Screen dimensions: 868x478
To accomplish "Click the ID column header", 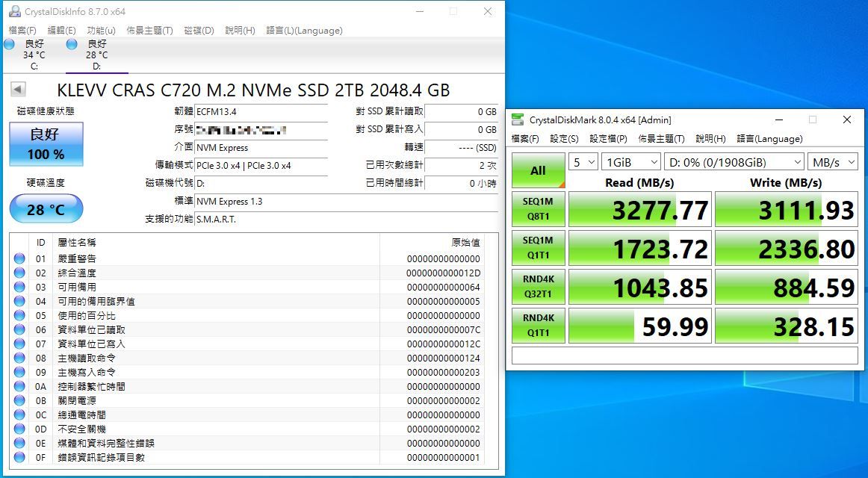I will (40, 242).
